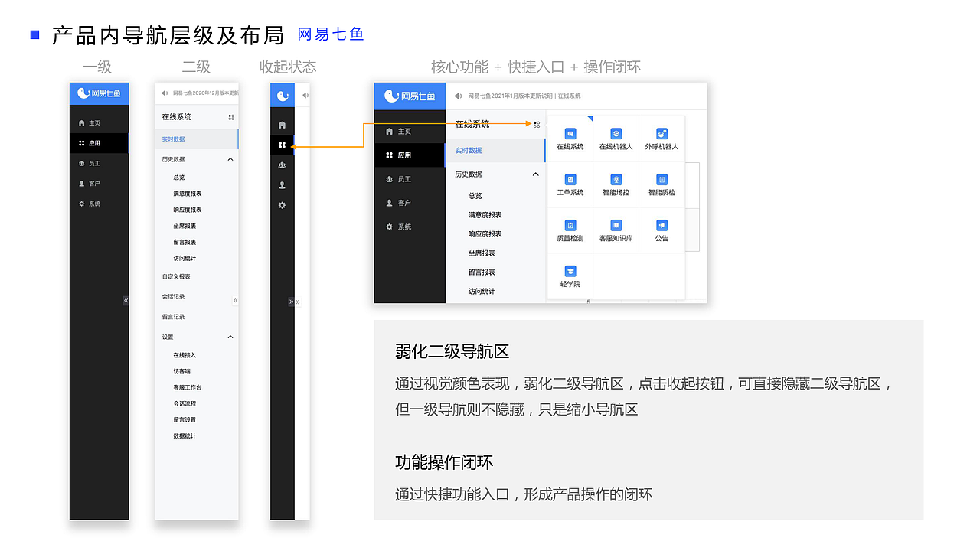Image resolution: width=980 pixels, height=551 pixels.
Task: Click staff group icon in the collapsed sidebar
Action: tap(283, 165)
